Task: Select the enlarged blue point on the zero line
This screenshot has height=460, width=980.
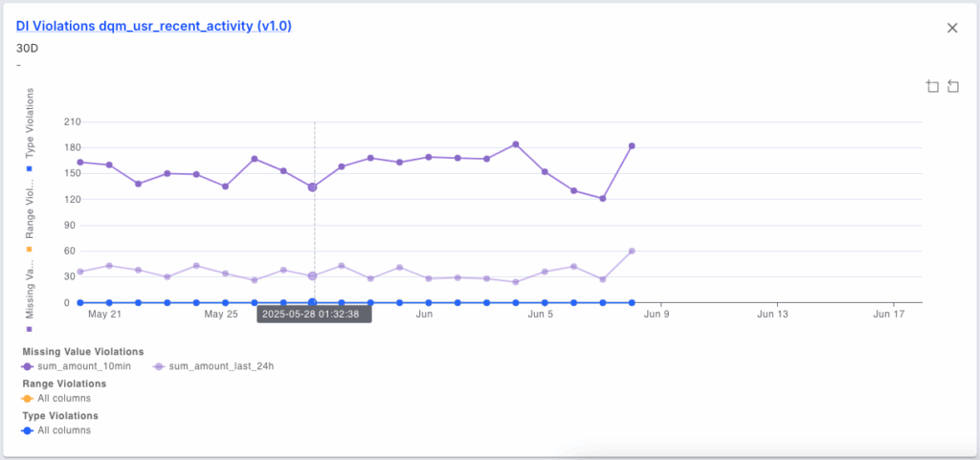Action: (x=313, y=303)
